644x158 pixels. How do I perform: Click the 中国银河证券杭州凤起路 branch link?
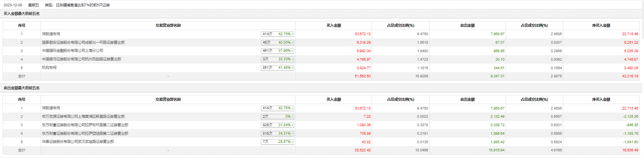point(81,59)
